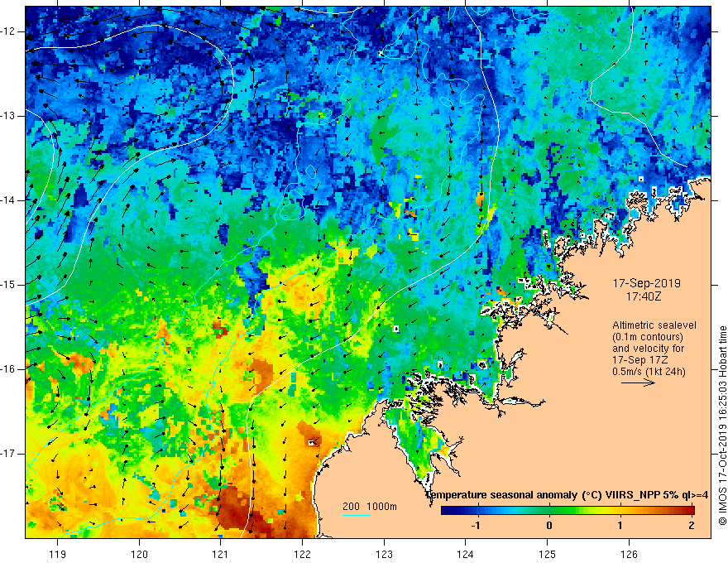728x563 pixels.
Task: Click longitude label 121 on bottom axis
Action: (x=221, y=554)
